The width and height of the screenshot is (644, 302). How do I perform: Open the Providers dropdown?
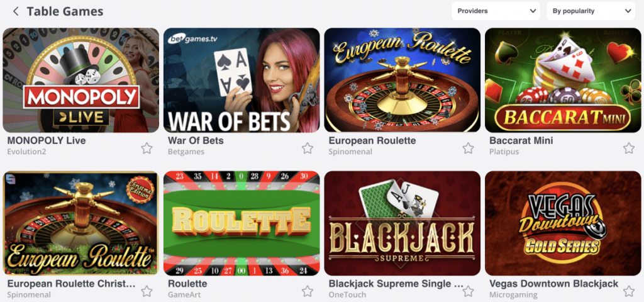coord(496,11)
